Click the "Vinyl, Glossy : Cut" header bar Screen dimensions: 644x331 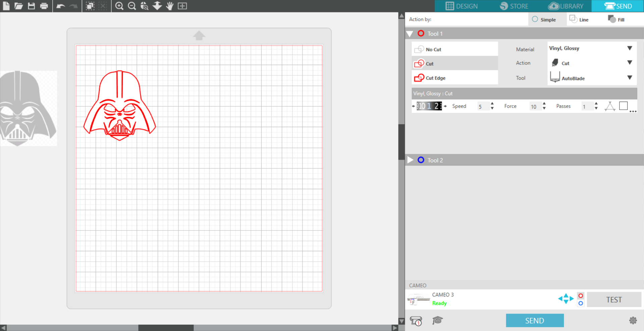pos(524,94)
